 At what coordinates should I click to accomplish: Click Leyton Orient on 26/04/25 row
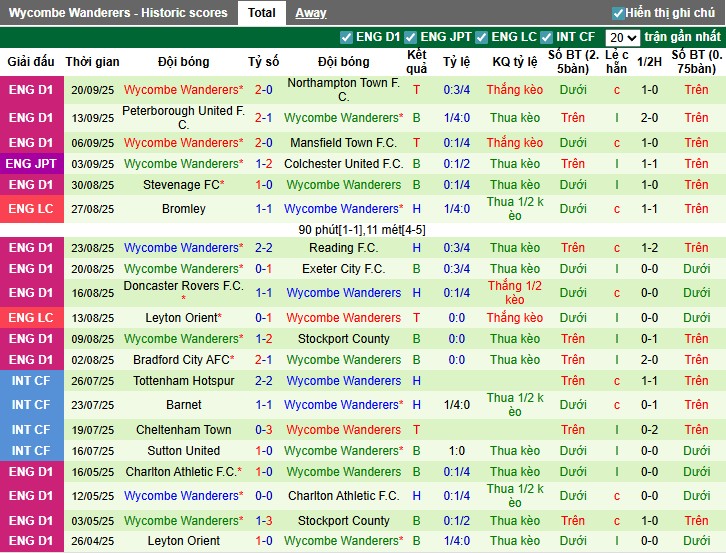(183, 540)
